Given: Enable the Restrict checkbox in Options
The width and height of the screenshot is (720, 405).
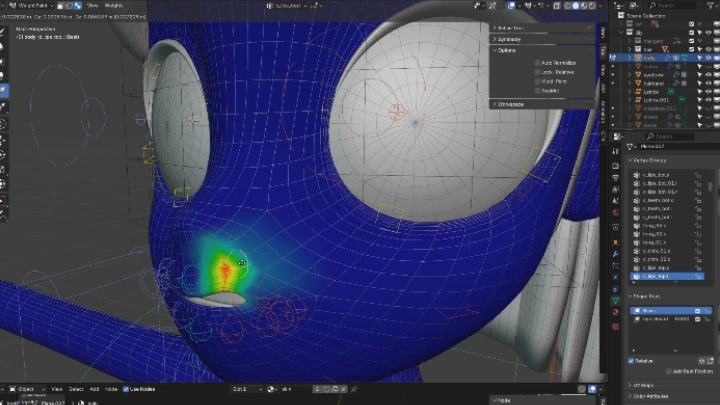Looking at the screenshot, I should (x=537, y=91).
